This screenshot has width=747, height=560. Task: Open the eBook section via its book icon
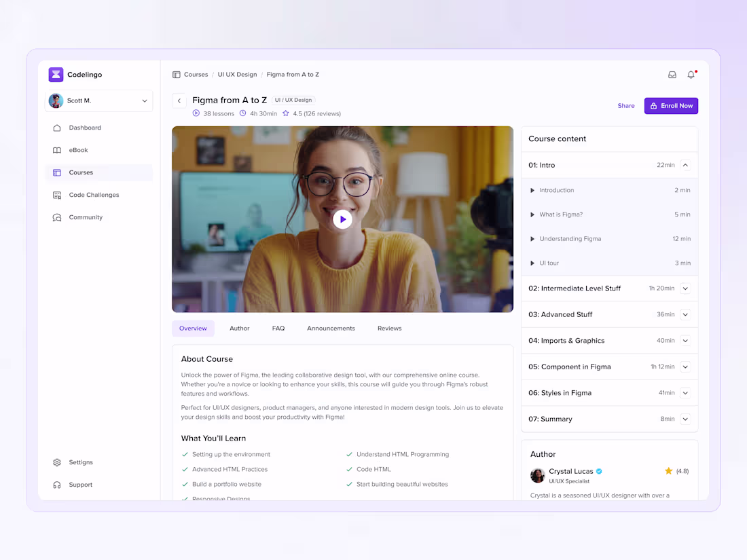[56, 150]
